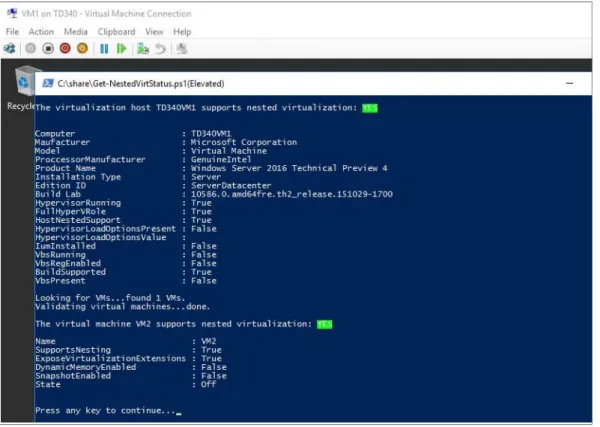Click the 'ServerDatacenter' edition value
The height and width of the screenshot is (427, 600).
pyautogui.click(x=231, y=186)
